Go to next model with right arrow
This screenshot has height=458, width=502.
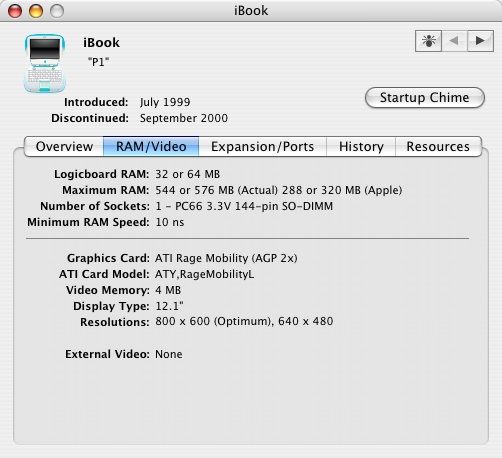click(480, 41)
